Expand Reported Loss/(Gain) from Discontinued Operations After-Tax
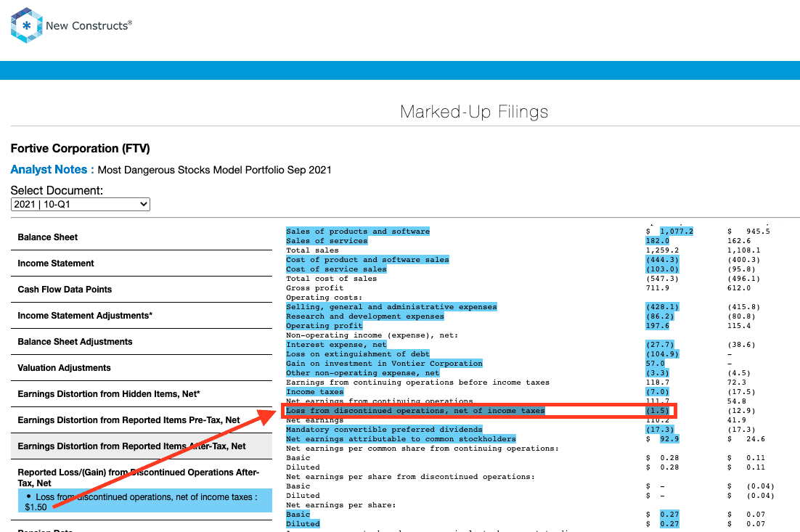Screen dimensions: 800x532 pos(138,478)
